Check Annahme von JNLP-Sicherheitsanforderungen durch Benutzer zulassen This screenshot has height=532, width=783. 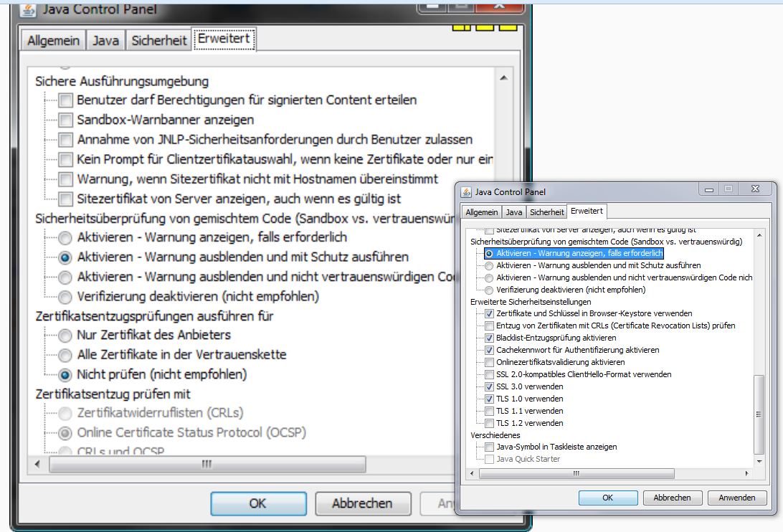click(65, 140)
